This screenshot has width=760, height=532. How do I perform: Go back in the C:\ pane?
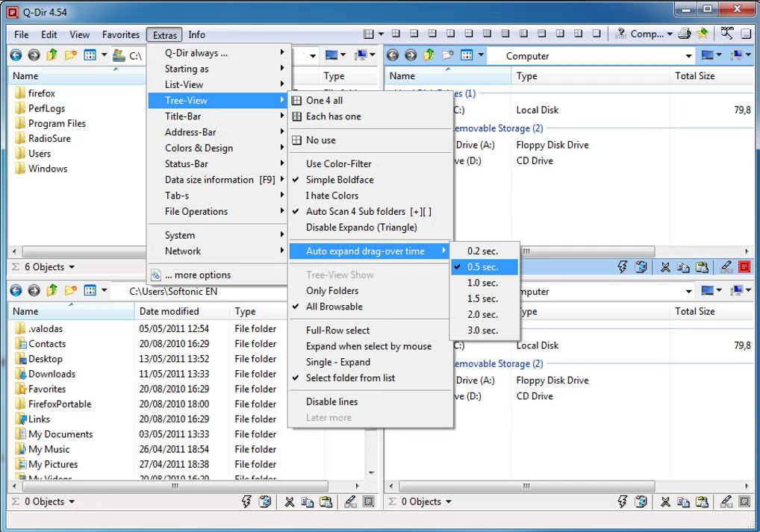click(16, 55)
